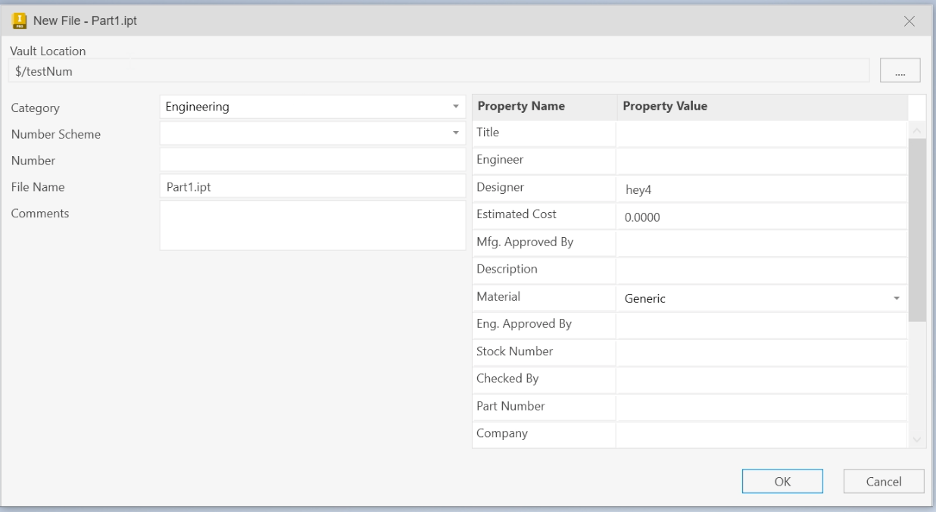The width and height of the screenshot is (936, 512).
Task: Click the Description property value cell
Action: pos(761,270)
